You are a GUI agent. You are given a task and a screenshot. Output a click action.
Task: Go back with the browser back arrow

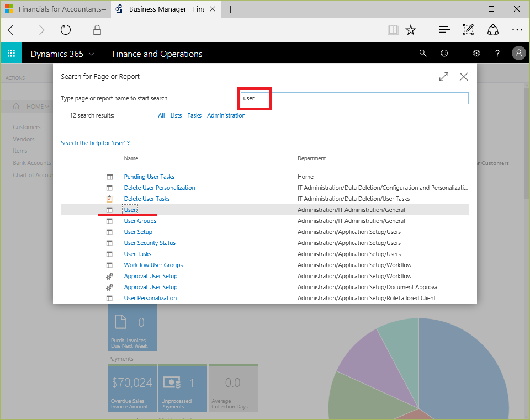click(x=13, y=30)
